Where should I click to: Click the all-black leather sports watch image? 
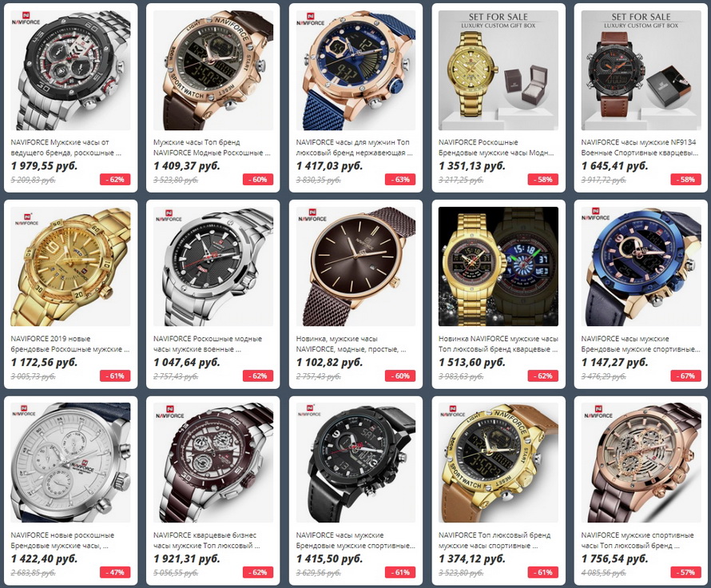[356, 463]
